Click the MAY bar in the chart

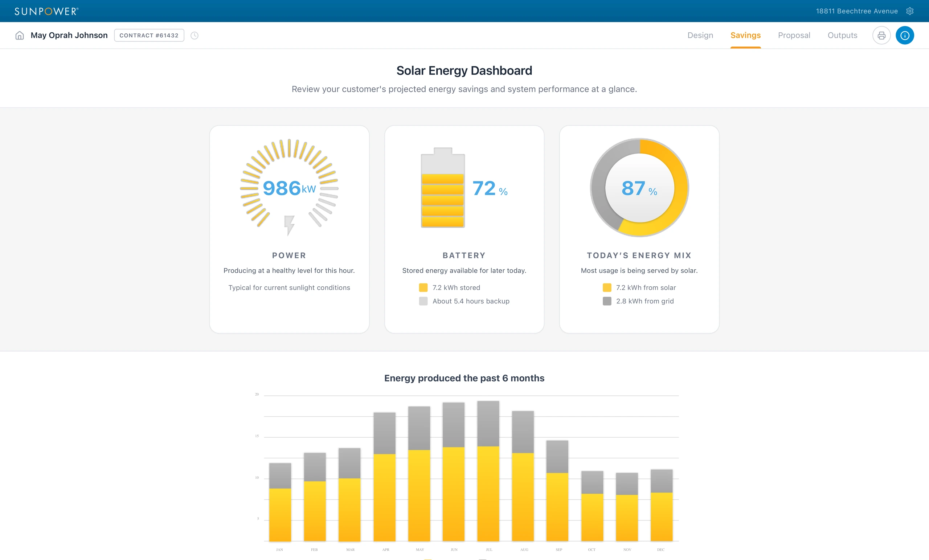419,474
